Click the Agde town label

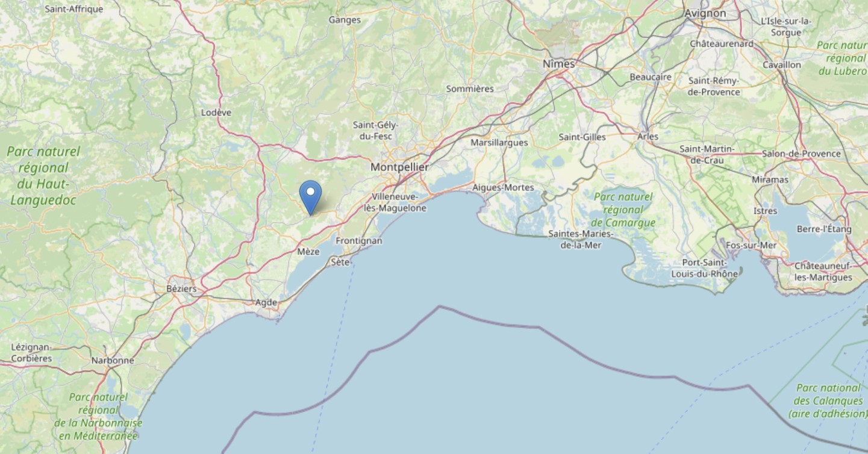point(266,302)
